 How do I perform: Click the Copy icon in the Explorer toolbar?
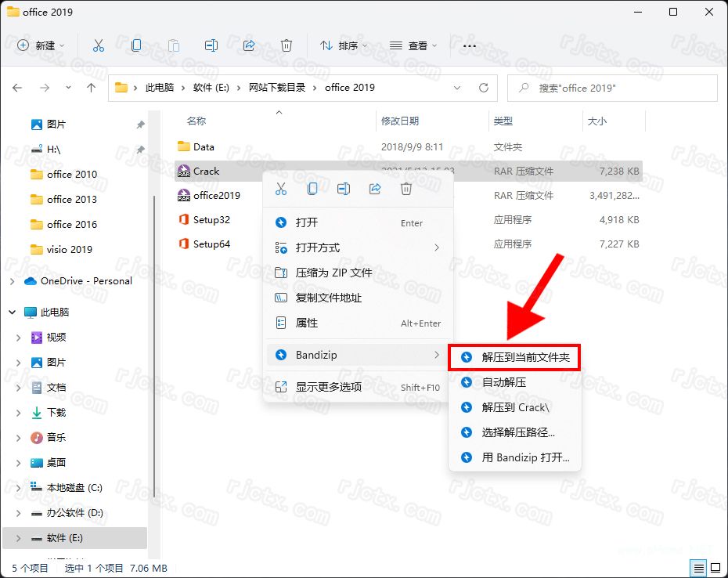136,45
